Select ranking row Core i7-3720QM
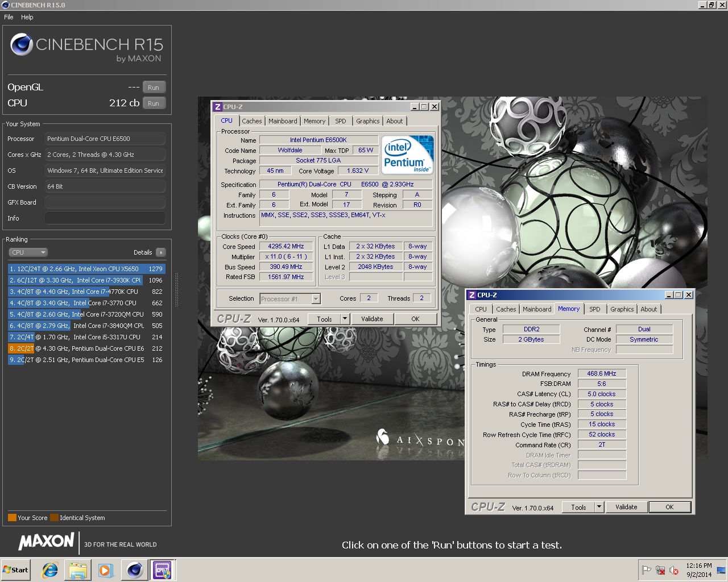The image size is (728, 582). point(86,314)
